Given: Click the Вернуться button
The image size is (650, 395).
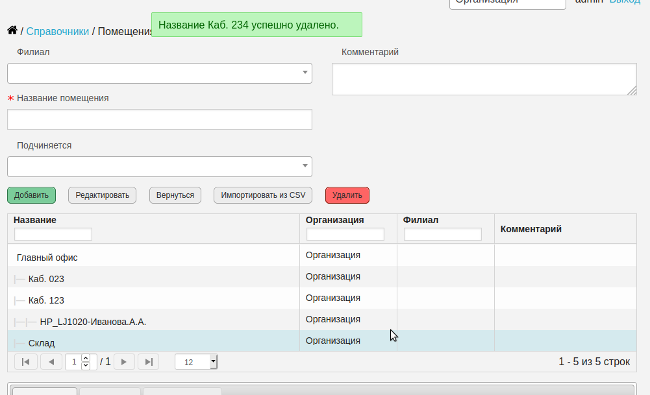Looking at the screenshot, I should [175, 195].
